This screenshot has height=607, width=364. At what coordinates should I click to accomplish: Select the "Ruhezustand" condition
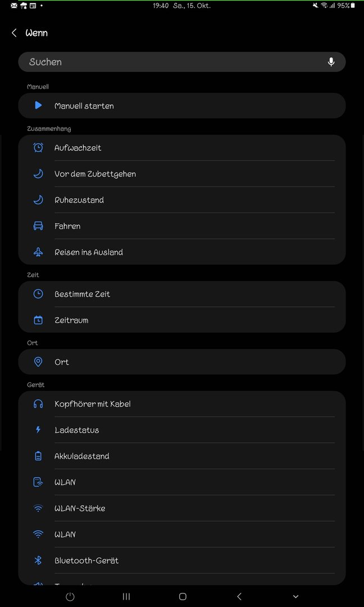[x=79, y=200]
